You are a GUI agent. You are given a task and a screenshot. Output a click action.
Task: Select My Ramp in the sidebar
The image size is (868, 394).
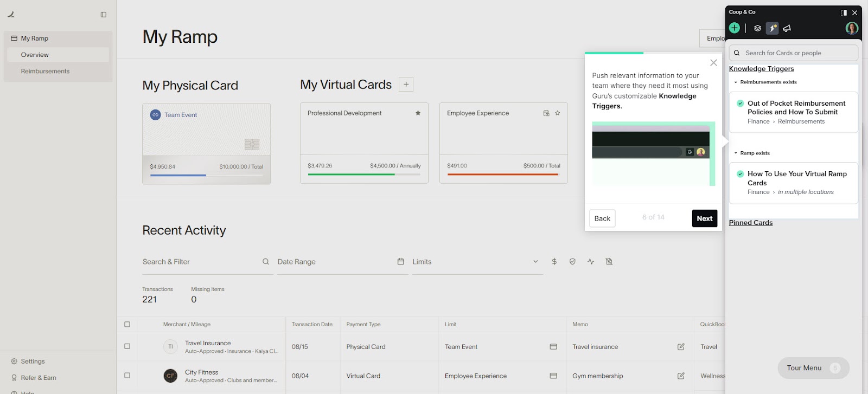[58, 38]
